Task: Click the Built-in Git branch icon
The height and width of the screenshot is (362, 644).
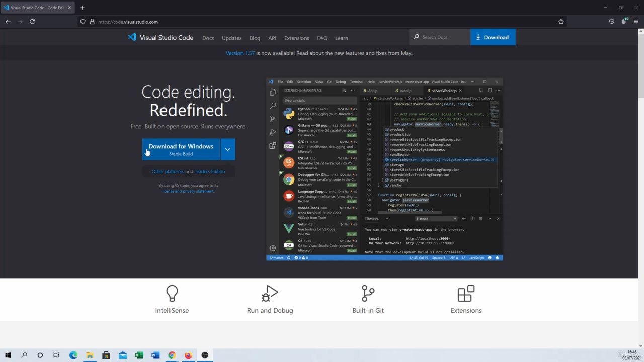Action: click(368, 294)
